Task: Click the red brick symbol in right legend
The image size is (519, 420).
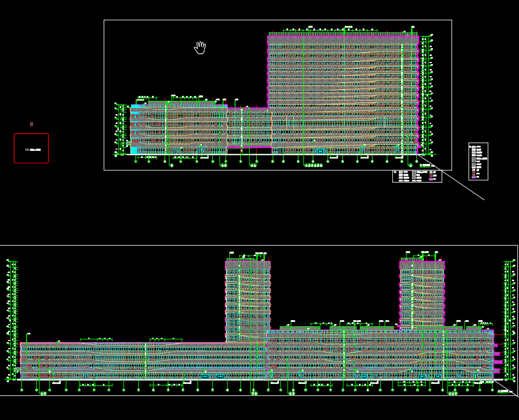Action: pos(473,173)
